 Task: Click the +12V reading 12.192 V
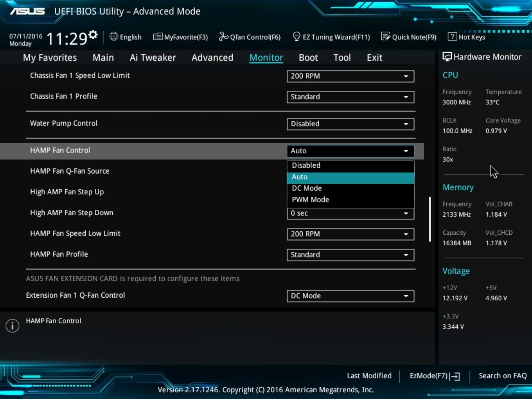455,298
